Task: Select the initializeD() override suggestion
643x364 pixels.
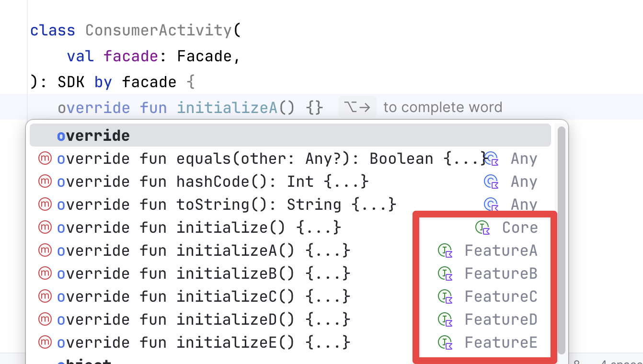Action: 204,319
